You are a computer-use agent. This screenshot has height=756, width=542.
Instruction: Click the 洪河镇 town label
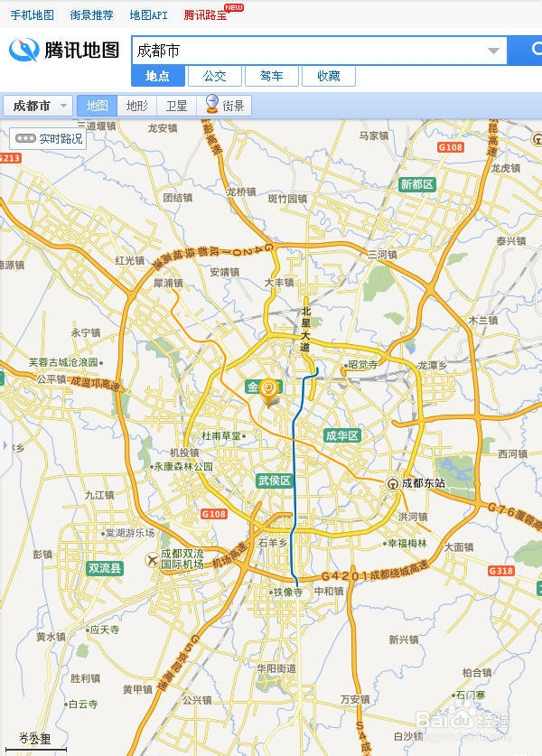pyautogui.click(x=413, y=517)
